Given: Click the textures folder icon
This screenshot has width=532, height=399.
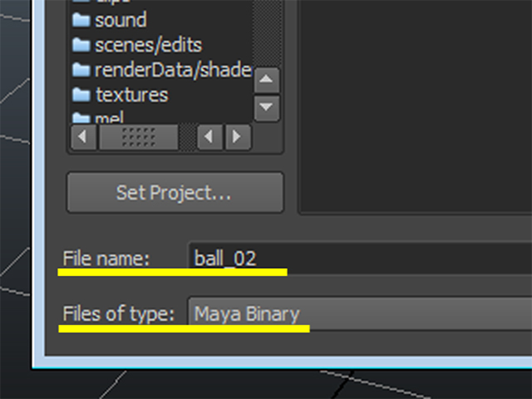Looking at the screenshot, I should (81, 95).
